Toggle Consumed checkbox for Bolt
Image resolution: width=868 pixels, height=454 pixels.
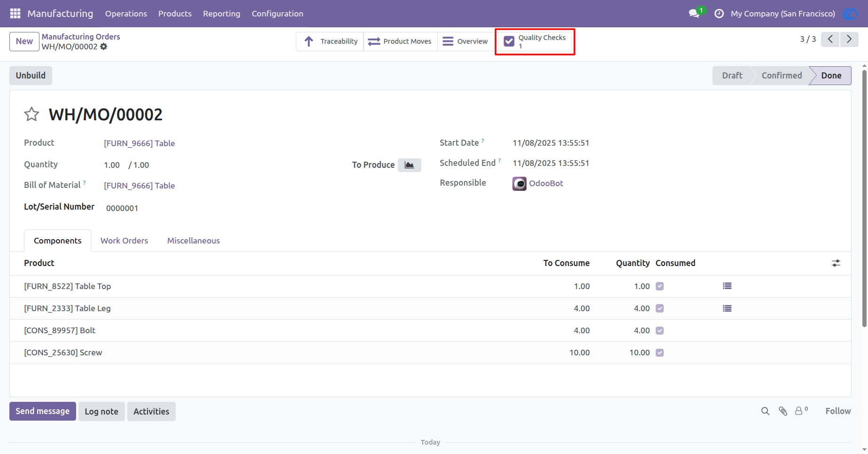tap(659, 330)
